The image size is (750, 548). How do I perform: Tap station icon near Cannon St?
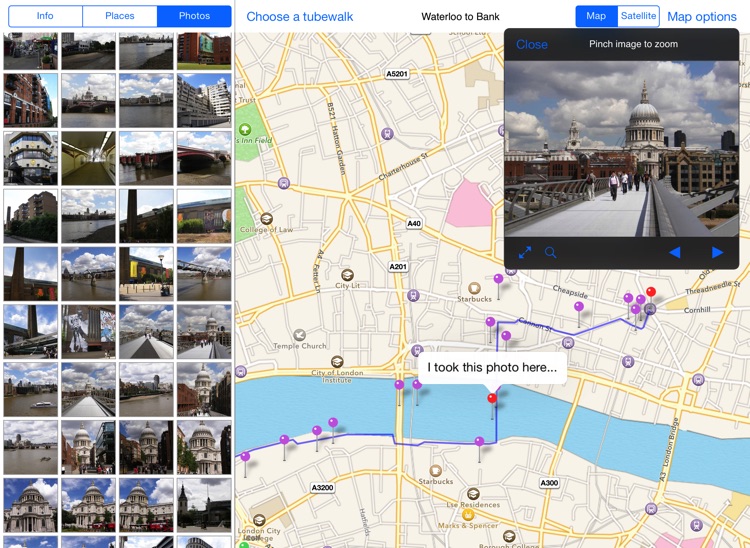(568, 342)
